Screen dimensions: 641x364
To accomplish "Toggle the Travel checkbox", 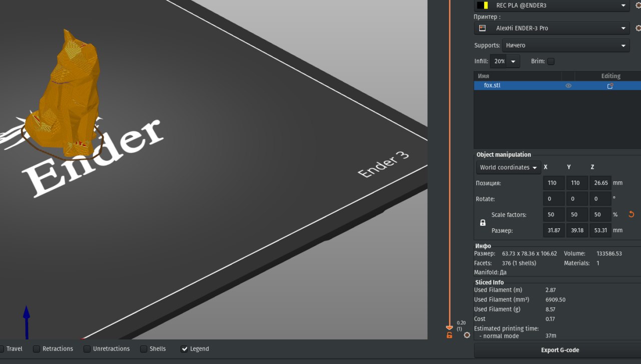I will click(x=2, y=348).
